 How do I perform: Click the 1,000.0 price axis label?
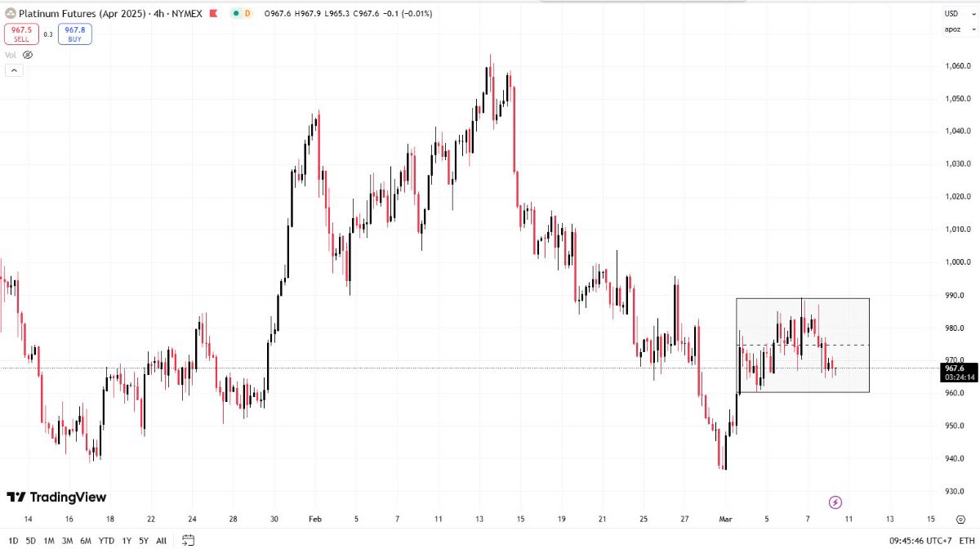click(958, 262)
